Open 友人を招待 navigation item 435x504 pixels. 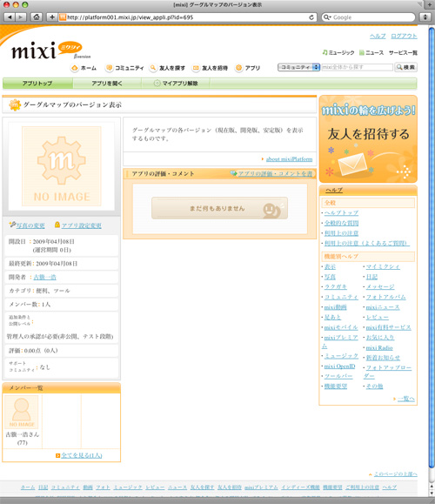point(210,68)
